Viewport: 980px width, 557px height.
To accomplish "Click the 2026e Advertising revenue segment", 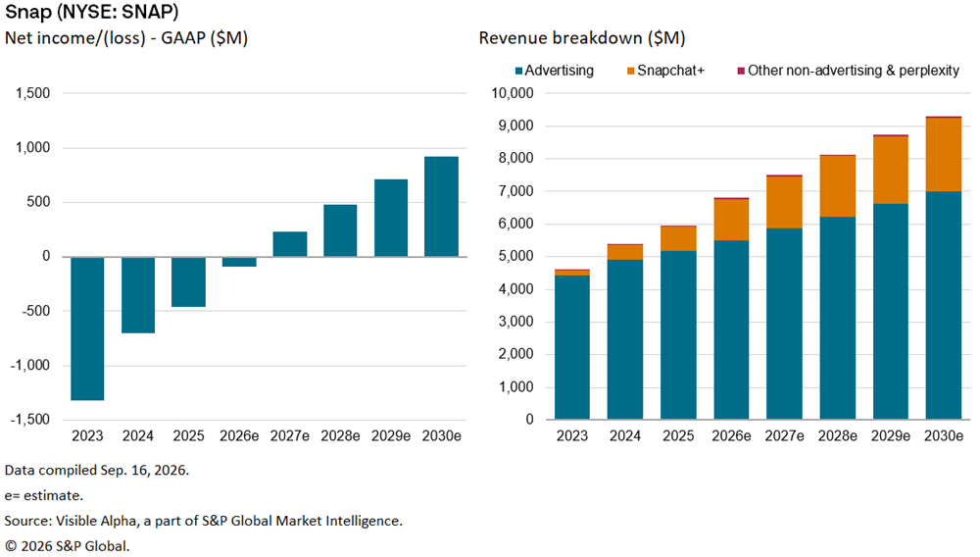I will coord(731,329).
